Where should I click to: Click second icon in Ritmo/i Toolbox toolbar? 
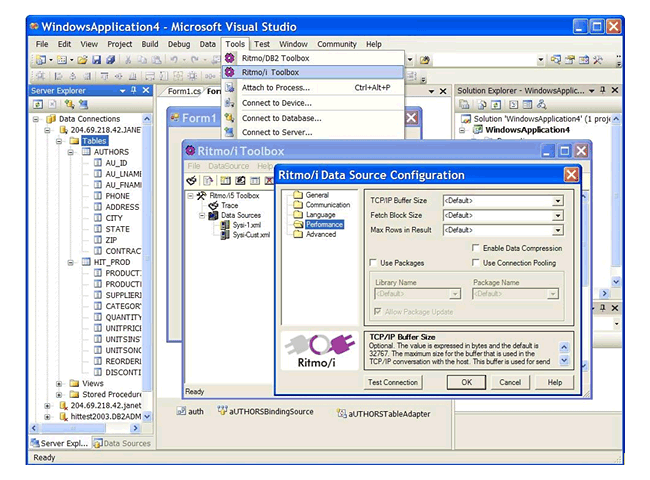coord(208,180)
